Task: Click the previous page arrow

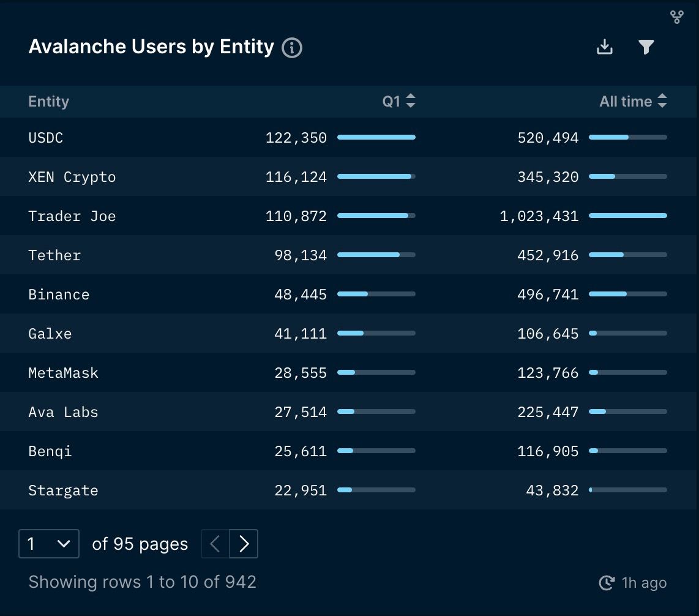Action: pyautogui.click(x=214, y=544)
